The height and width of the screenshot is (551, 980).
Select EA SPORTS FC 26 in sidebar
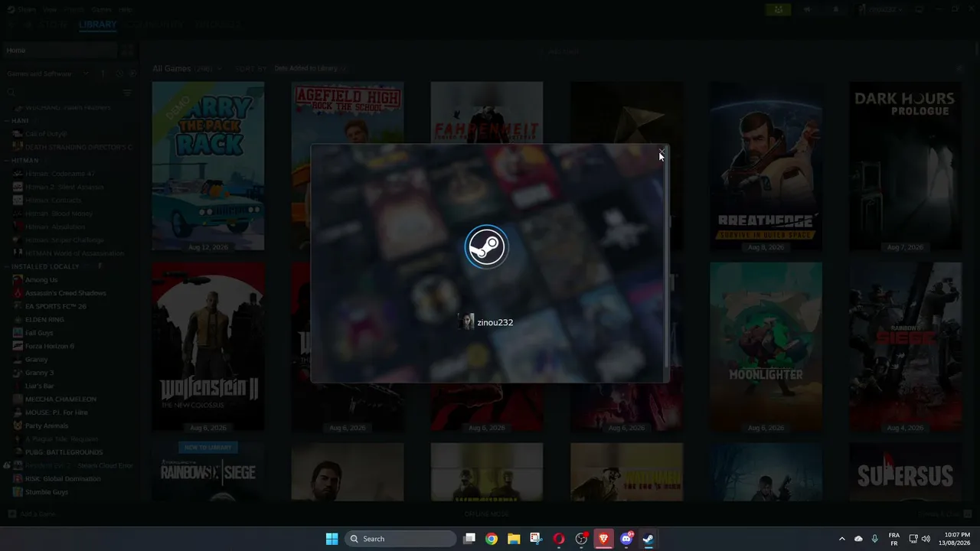56,306
